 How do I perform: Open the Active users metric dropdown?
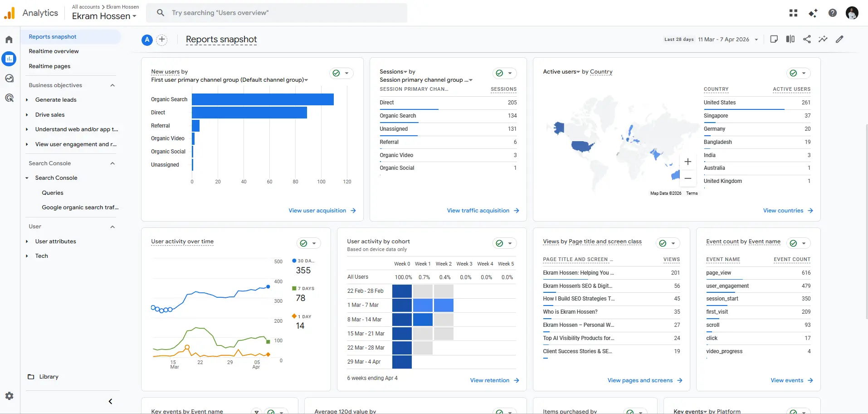pyautogui.click(x=561, y=72)
